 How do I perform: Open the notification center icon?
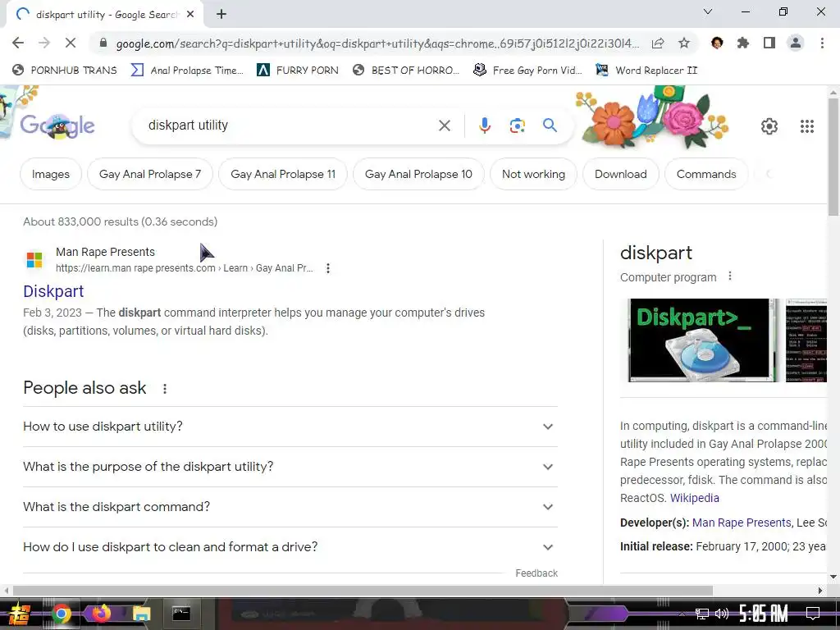tap(813, 614)
